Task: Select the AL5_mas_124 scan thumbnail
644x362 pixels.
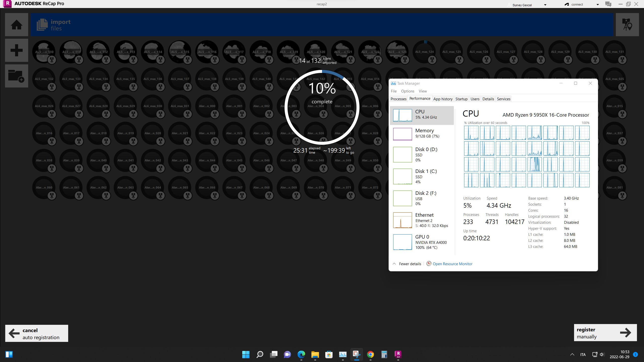Action: coord(424,52)
